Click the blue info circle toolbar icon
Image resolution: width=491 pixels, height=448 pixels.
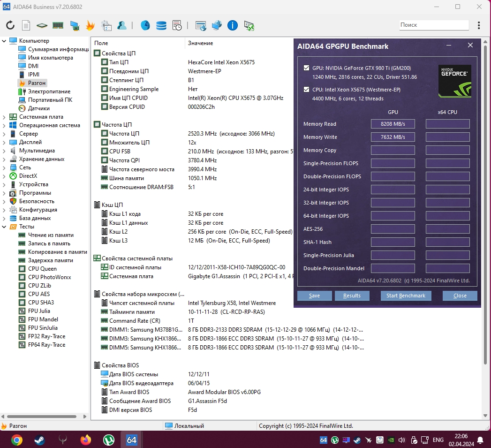(x=232, y=25)
